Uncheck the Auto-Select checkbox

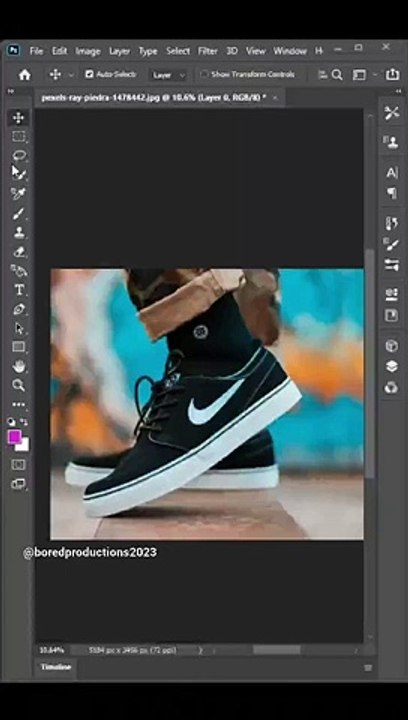pos(89,74)
